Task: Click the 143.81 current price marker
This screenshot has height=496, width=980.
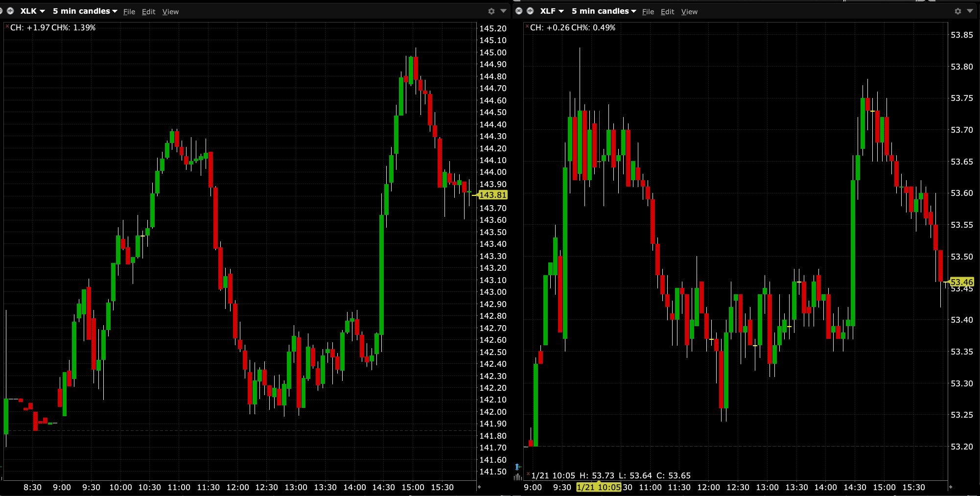Action: click(x=492, y=195)
